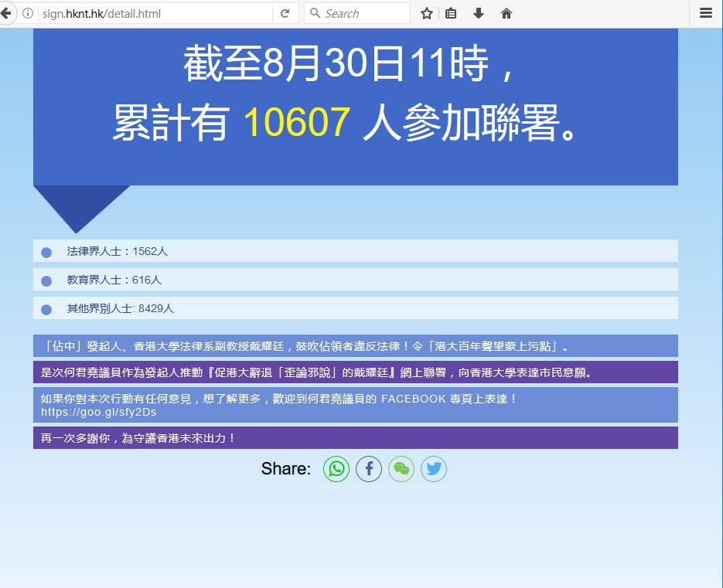
Task: Open the downloads arrow icon
Action: tap(479, 13)
